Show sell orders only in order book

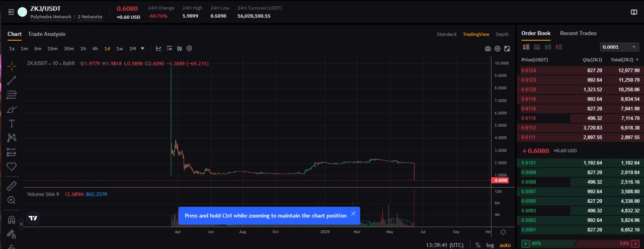click(559, 47)
